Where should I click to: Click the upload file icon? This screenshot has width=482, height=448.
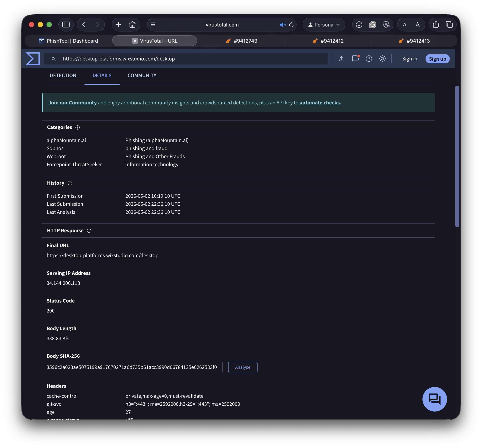pyautogui.click(x=341, y=59)
